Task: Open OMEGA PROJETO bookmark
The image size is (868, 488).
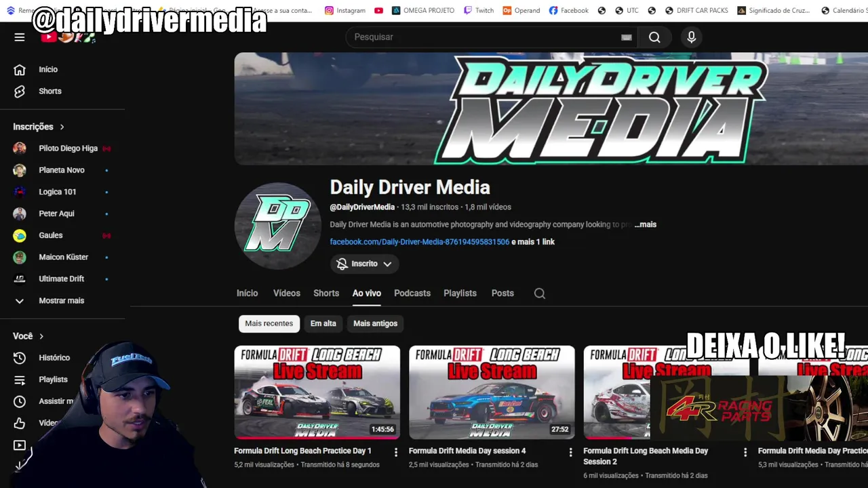Action: click(x=423, y=10)
